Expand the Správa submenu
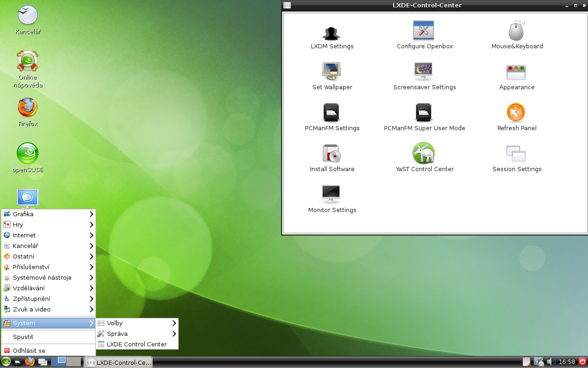 [137, 334]
